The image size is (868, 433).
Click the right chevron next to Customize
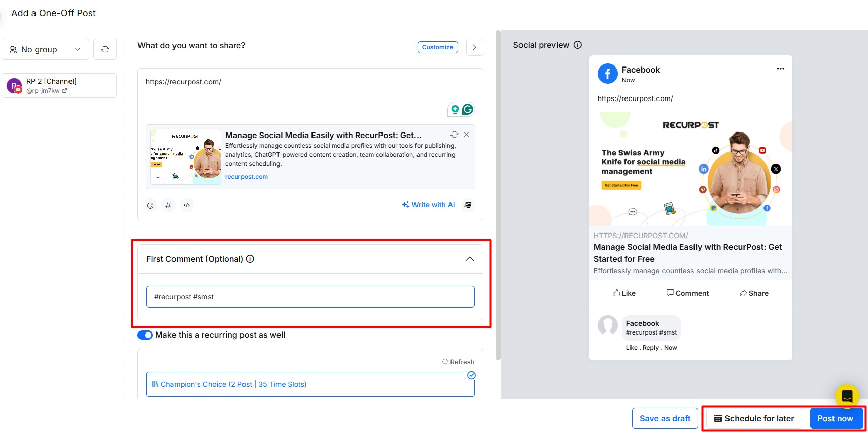(x=474, y=47)
